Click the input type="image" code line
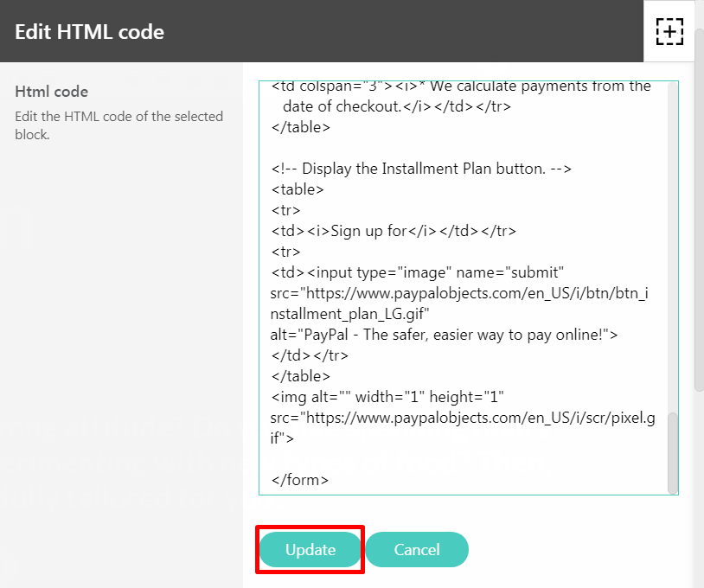Image resolution: width=704 pixels, height=588 pixels. (x=417, y=272)
